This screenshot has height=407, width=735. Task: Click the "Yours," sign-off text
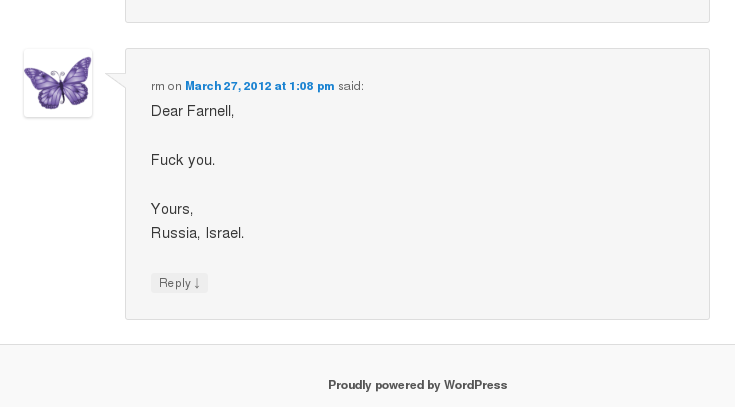172,209
